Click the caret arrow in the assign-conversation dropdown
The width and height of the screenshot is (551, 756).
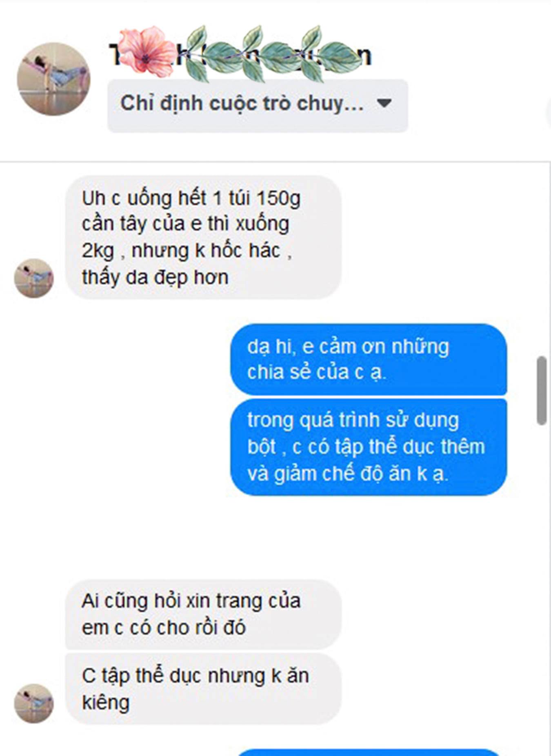point(384,103)
